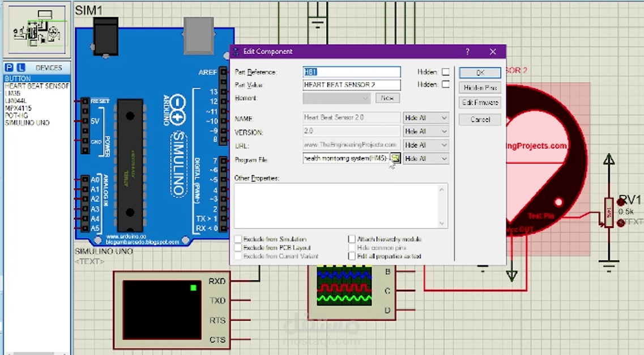644x355 pixels.
Task: Enable Edit all properties as text
Action: point(352,256)
